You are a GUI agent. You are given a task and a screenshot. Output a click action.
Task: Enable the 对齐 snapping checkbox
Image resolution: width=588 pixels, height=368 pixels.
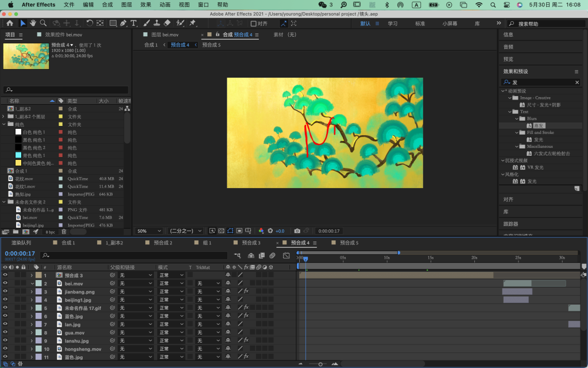[x=253, y=24]
